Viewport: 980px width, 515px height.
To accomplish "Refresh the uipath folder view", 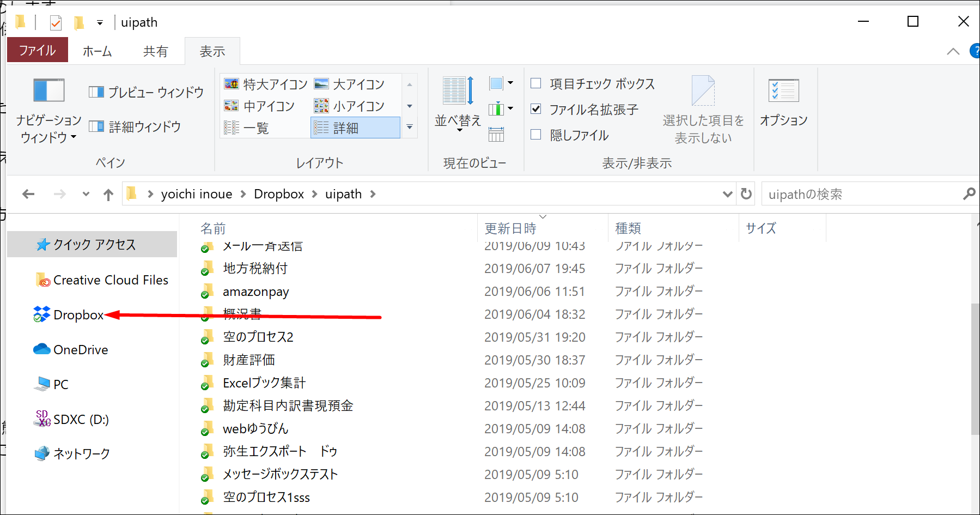I will 746,194.
